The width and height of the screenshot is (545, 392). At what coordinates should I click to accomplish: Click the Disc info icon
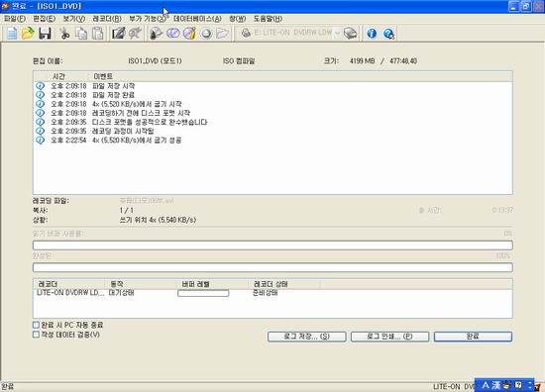click(x=189, y=34)
